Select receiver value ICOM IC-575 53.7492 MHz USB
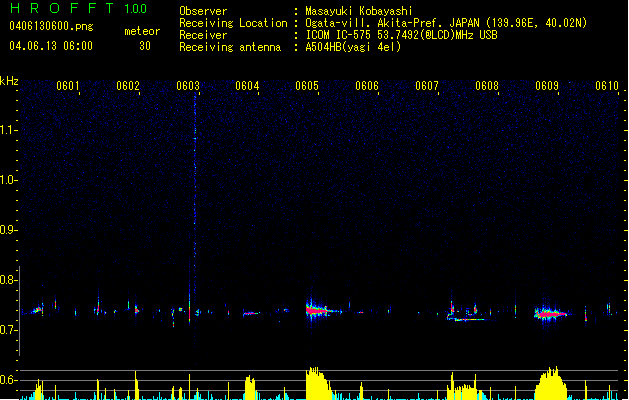The width and height of the screenshot is (629, 400). (x=401, y=35)
